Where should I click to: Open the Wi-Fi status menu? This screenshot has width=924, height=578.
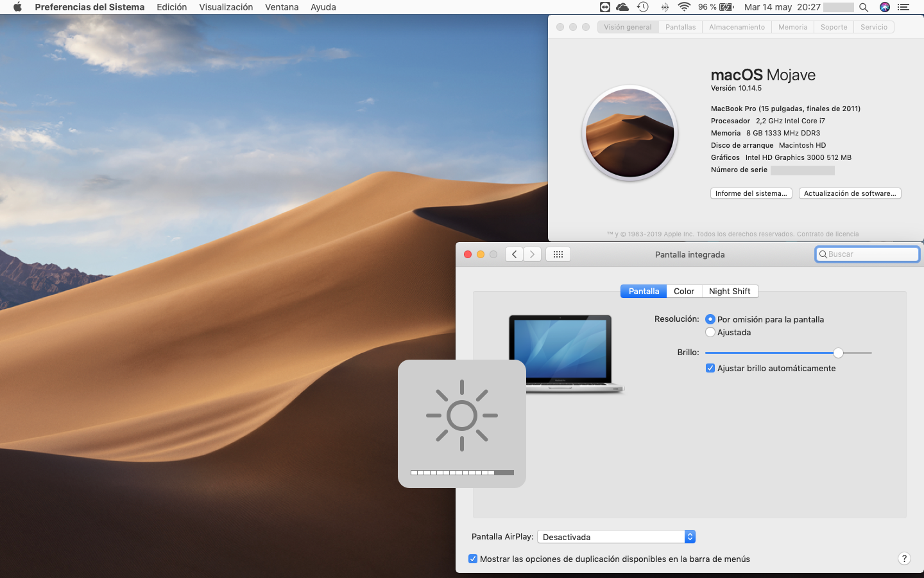(684, 7)
